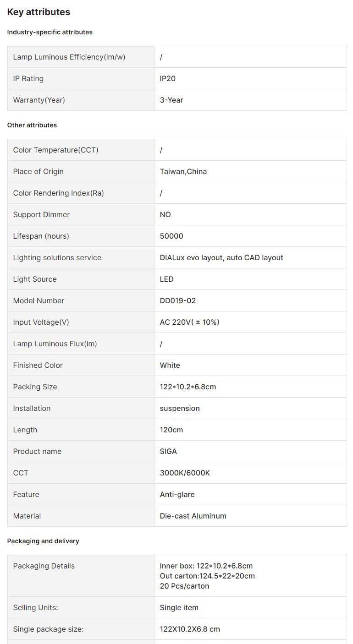Click the SIGA product name value
This screenshot has width=353, height=644.
click(x=168, y=451)
